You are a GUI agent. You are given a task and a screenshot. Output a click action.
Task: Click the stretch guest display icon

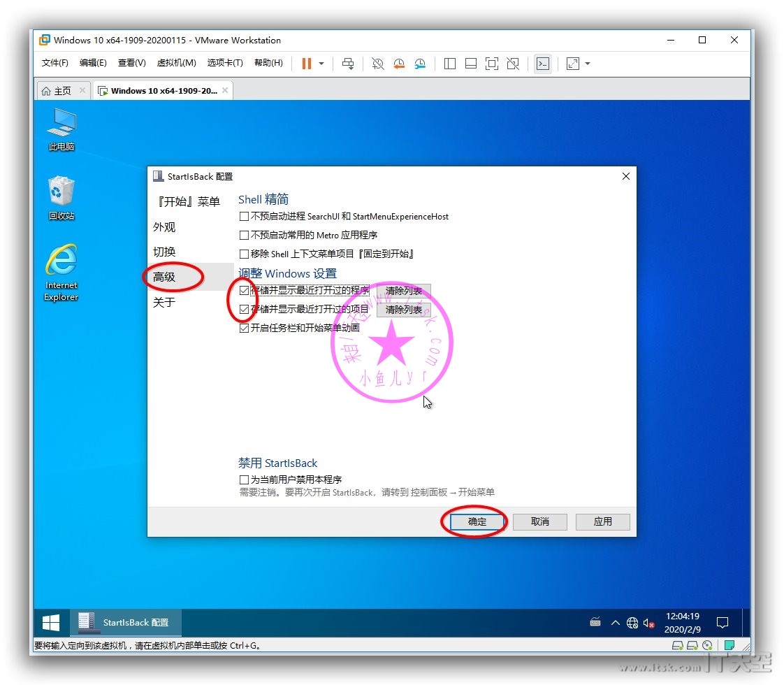(x=572, y=64)
